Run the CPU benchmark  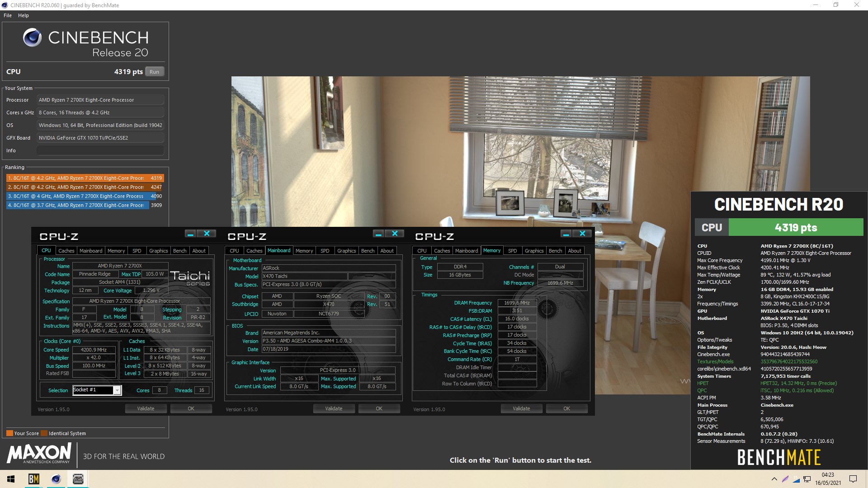tap(155, 72)
